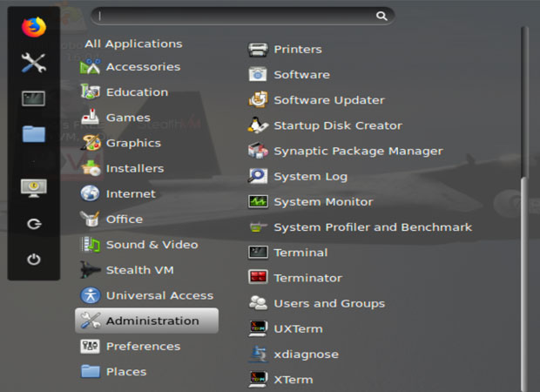Open Startup Disk Creator by name
This screenshot has height=392, width=540.
pyautogui.click(x=338, y=125)
